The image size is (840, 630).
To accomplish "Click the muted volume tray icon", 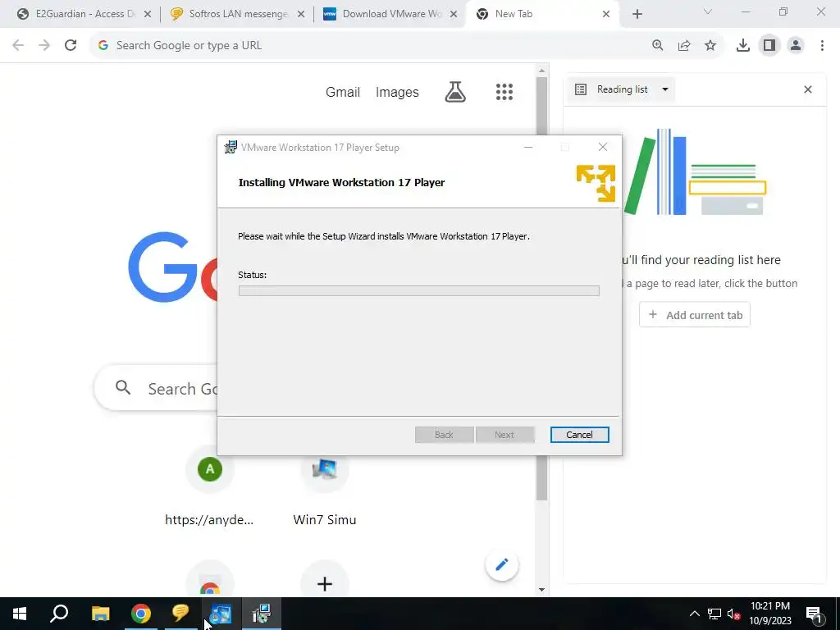I will click(x=734, y=614).
